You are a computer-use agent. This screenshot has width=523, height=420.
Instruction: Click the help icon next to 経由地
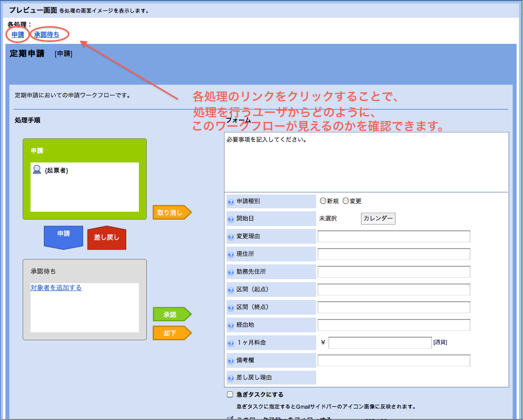pyautogui.click(x=230, y=324)
